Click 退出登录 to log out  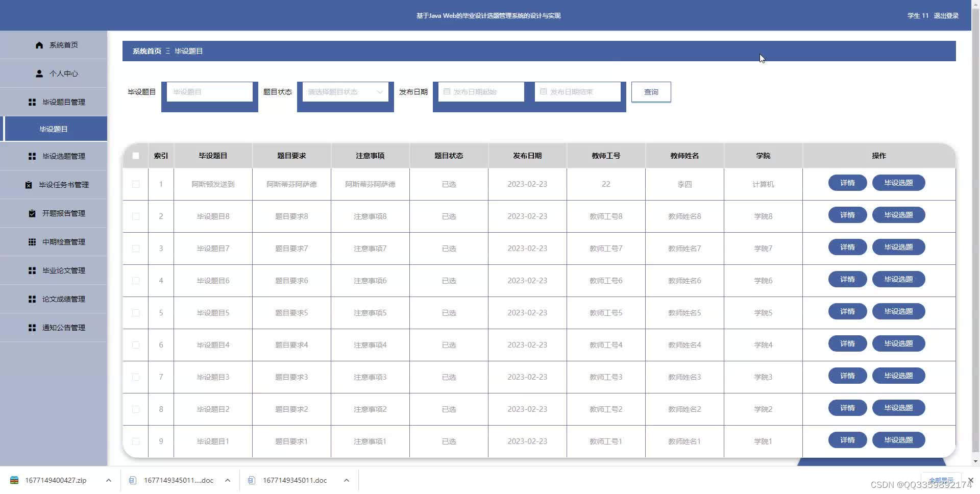click(946, 16)
